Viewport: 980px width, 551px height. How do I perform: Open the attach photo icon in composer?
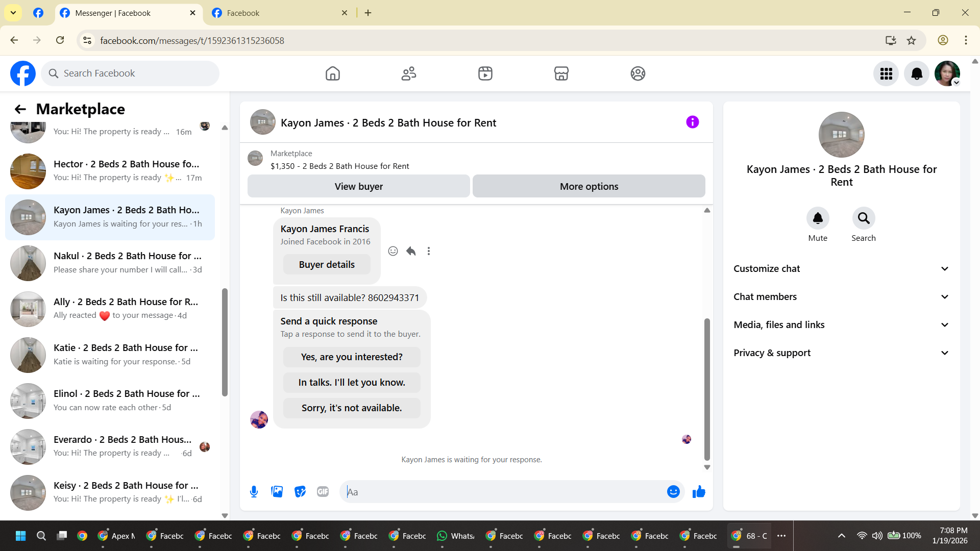(277, 492)
